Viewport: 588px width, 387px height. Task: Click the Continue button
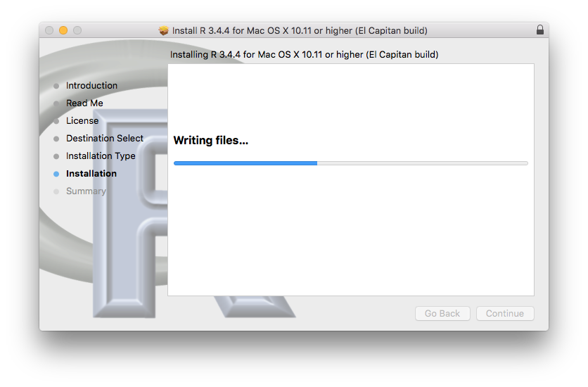tap(505, 314)
